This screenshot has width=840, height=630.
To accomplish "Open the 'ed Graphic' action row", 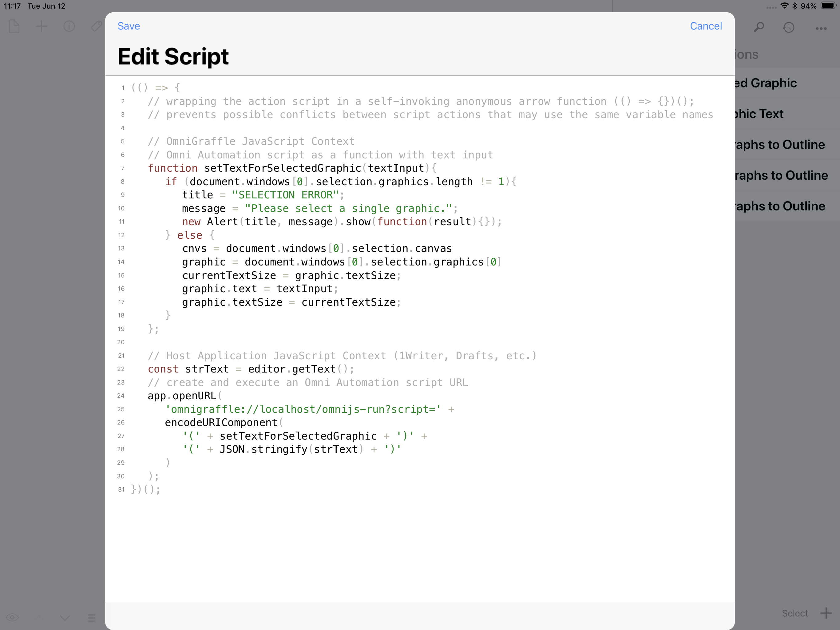I will [787, 83].
